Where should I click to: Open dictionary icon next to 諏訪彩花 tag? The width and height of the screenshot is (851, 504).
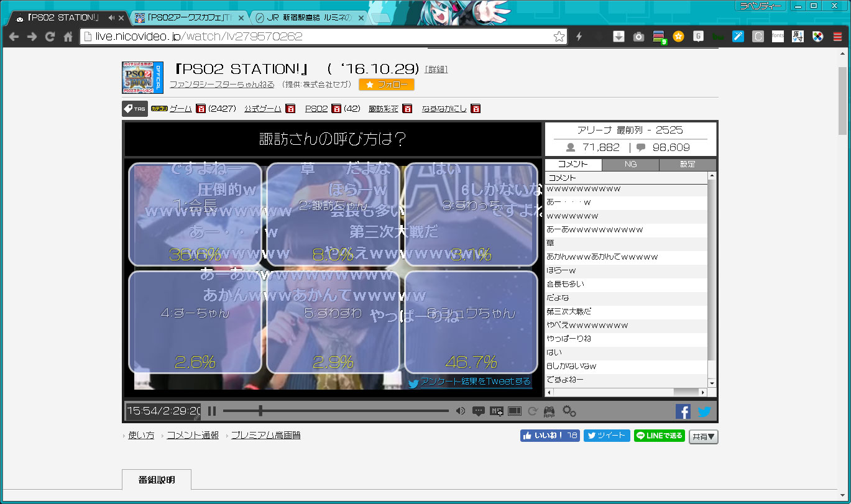point(407,109)
